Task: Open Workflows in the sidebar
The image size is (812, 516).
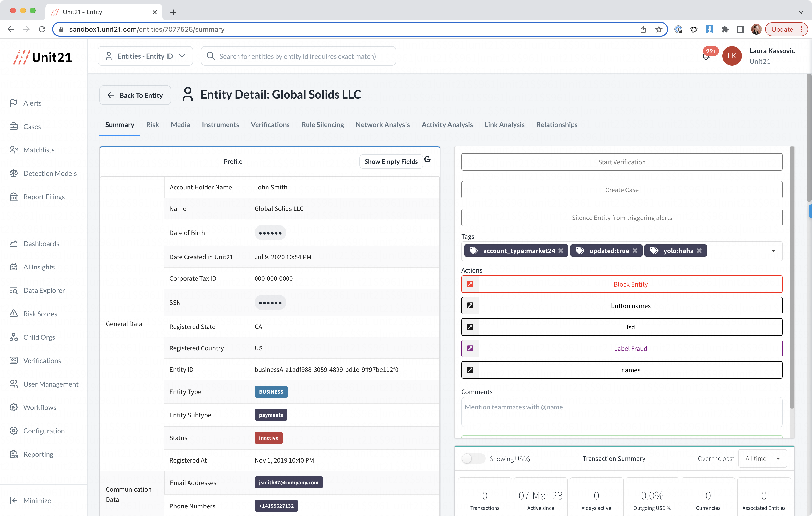Action: coord(40,407)
